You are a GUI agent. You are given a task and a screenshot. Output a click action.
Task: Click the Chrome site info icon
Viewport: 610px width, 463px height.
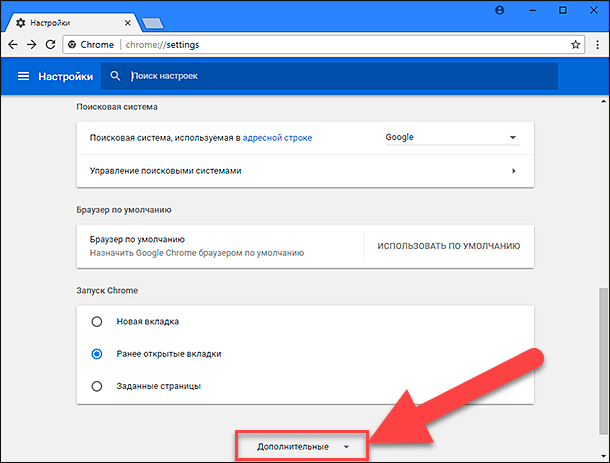[72, 45]
